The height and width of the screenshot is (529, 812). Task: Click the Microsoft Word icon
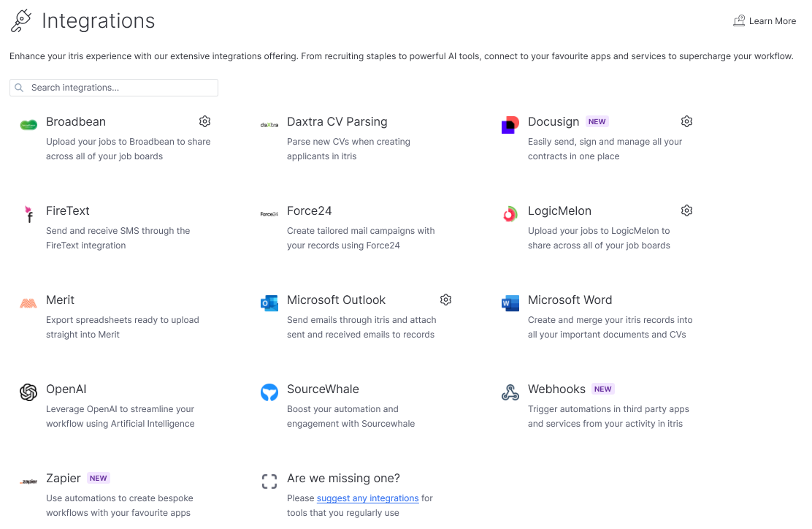pyautogui.click(x=510, y=303)
